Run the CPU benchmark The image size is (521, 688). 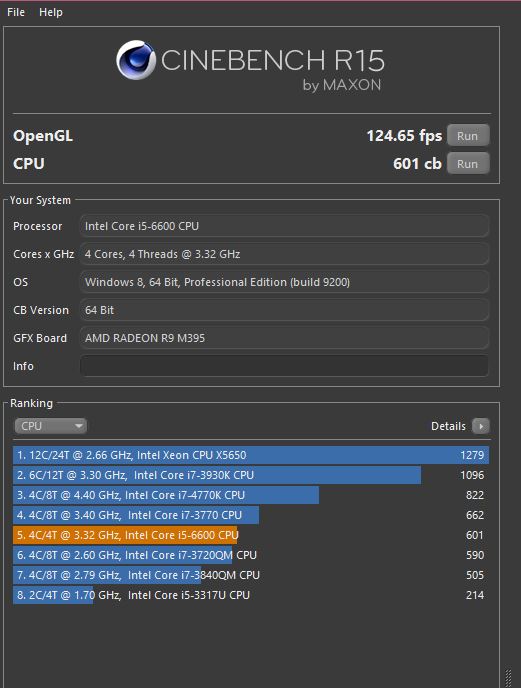click(x=468, y=164)
